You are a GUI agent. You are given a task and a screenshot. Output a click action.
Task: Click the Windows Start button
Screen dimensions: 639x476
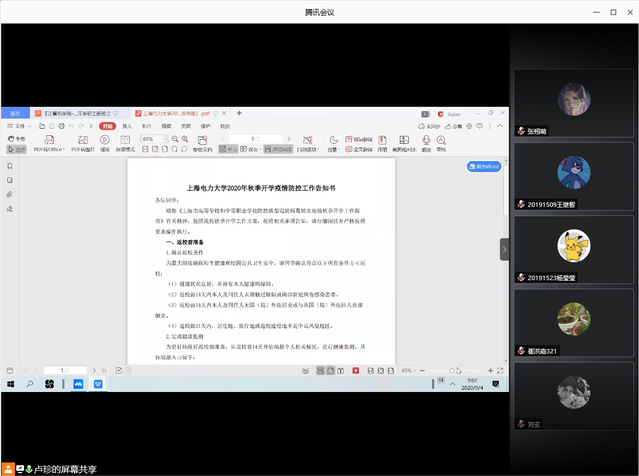pyautogui.click(x=10, y=383)
